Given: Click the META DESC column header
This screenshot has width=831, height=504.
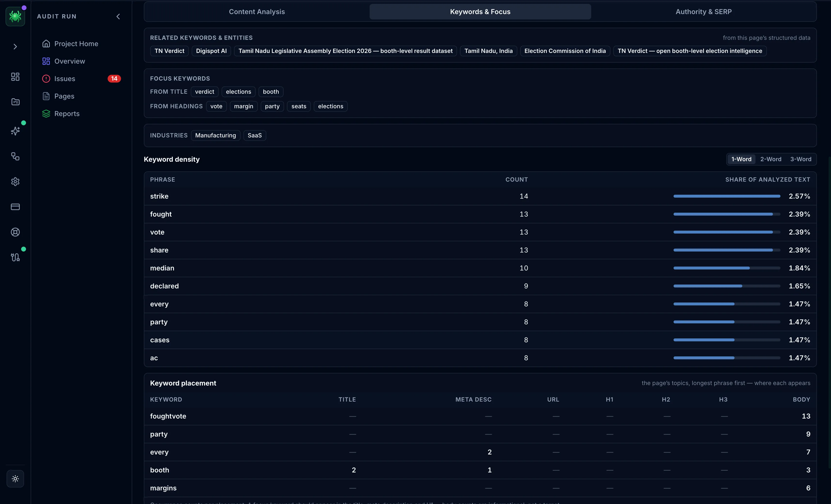Looking at the screenshot, I should pos(473,400).
